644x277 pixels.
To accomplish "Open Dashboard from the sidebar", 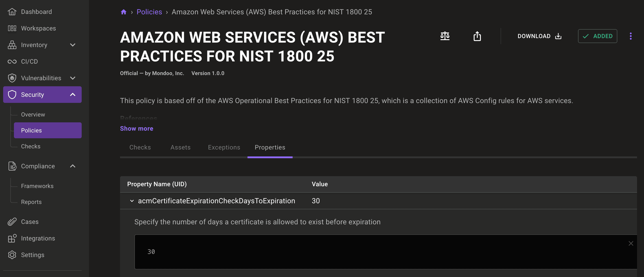I will (36, 12).
